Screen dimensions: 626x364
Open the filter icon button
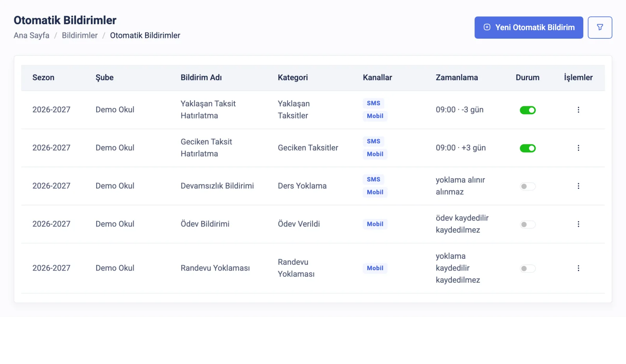(x=600, y=27)
